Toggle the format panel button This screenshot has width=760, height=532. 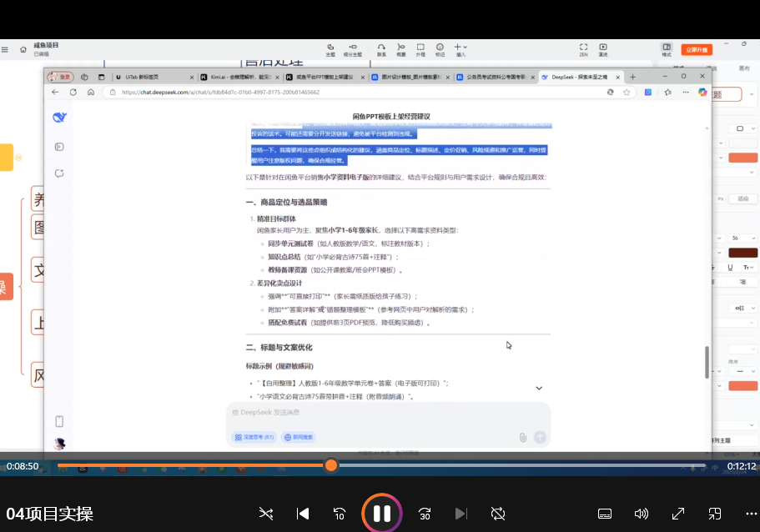click(x=667, y=49)
